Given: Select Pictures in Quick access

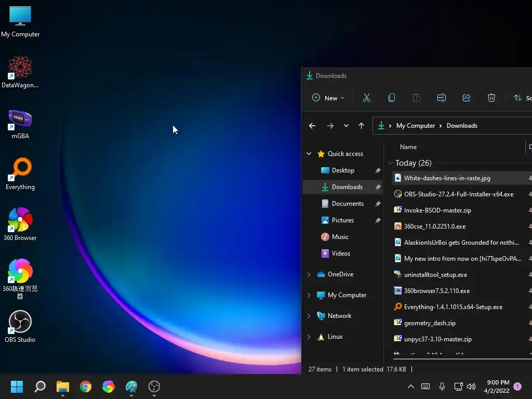Looking at the screenshot, I should click(x=342, y=220).
